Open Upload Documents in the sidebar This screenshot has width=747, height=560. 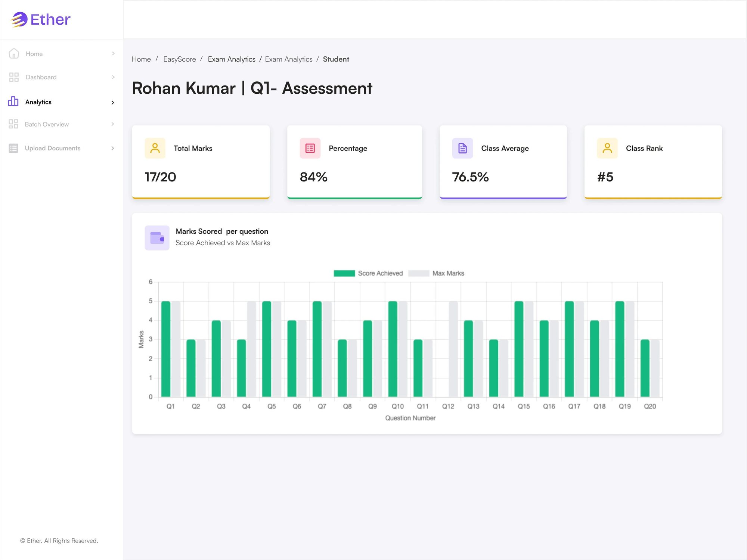click(62, 148)
